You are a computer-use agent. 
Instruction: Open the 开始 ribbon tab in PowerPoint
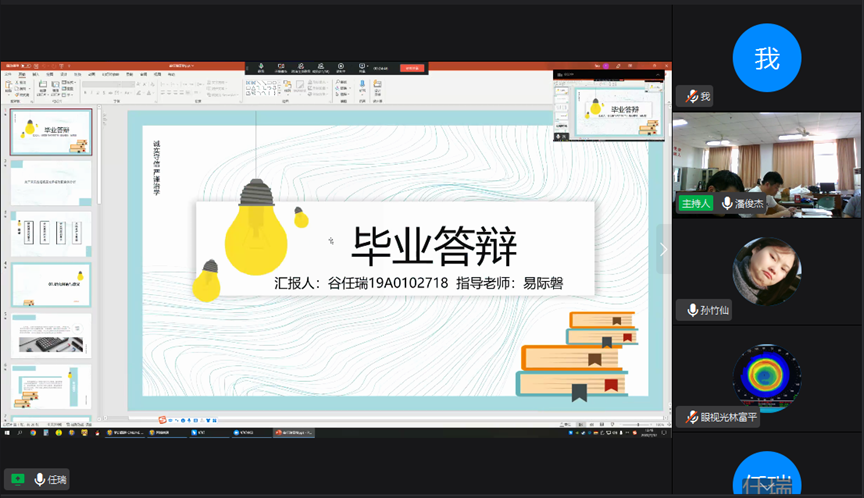pos(21,75)
